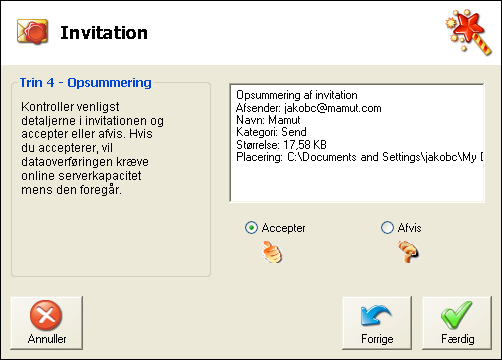The width and height of the screenshot is (502, 360).
Task: Click the Trin 4 - Opsummering heading
Action: tap(86, 83)
